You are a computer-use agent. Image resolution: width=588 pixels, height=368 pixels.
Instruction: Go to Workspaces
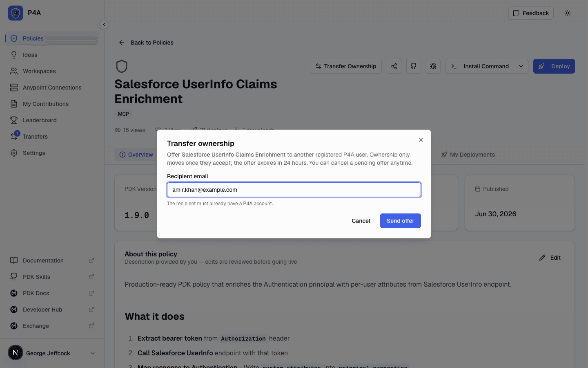pyautogui.click(x=52, y=71)
